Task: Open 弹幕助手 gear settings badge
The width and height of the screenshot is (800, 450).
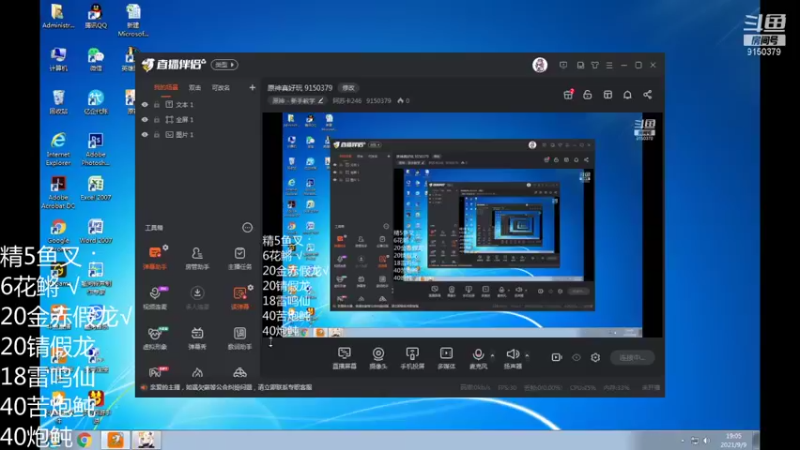Action: pos(165,247)
